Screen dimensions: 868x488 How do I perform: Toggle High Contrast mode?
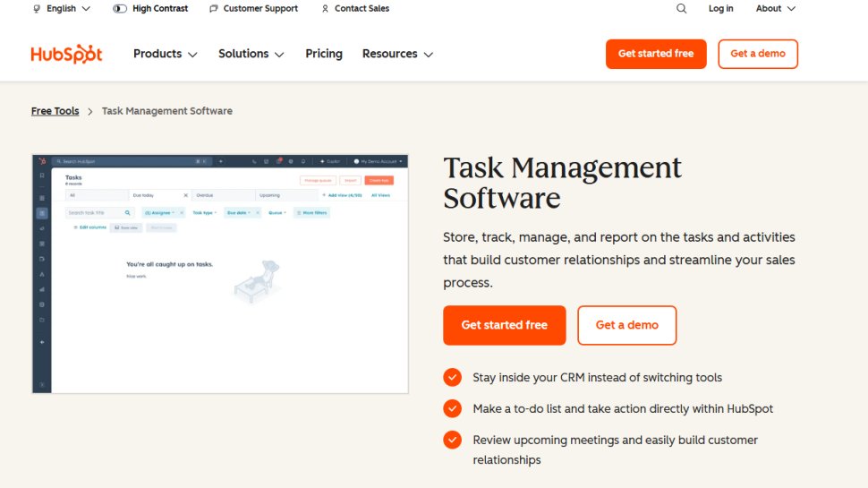(x=150, y=8)
